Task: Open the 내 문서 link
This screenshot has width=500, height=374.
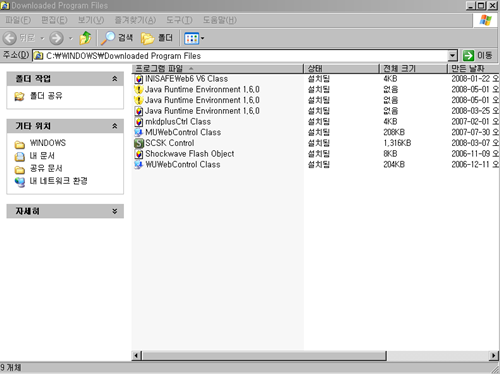Action: point(42,156)
